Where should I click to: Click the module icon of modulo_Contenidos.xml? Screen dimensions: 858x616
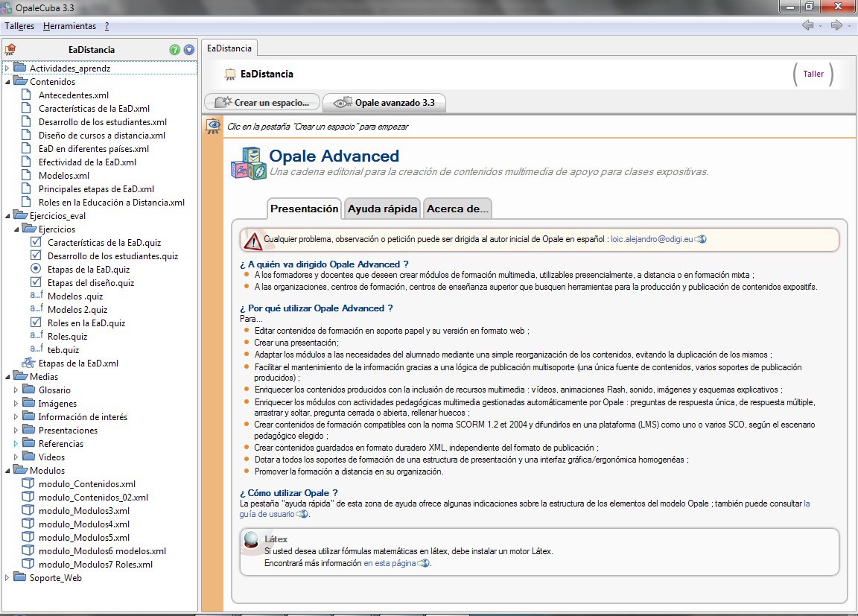click(x=28, y=483)
